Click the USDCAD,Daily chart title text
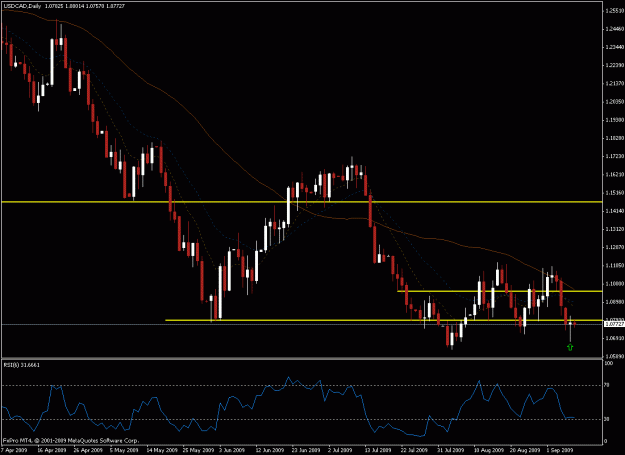 pos(20,8)
